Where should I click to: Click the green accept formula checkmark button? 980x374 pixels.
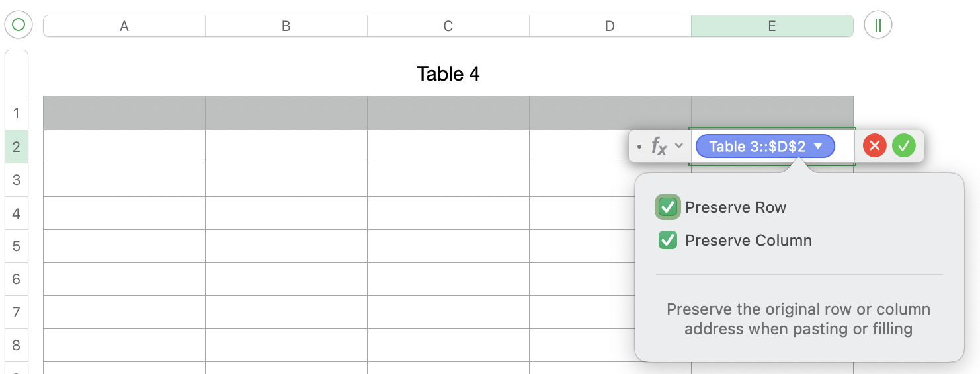[x=903, y=146]
